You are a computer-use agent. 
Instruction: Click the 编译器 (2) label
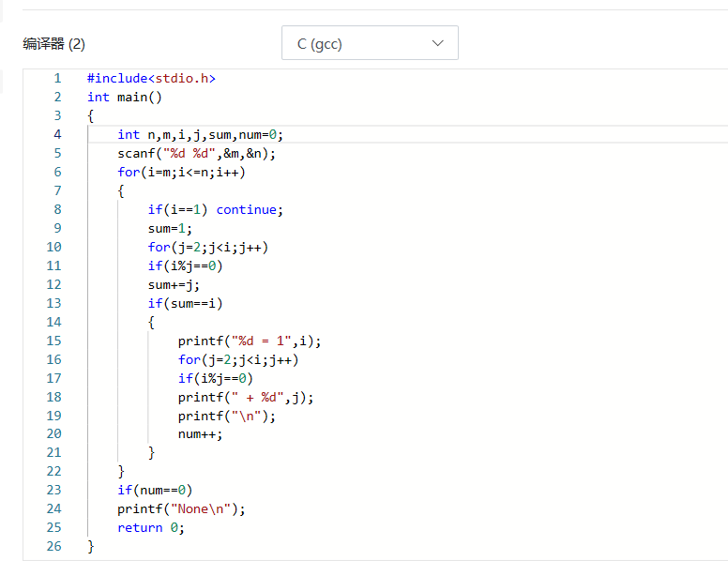53,44
